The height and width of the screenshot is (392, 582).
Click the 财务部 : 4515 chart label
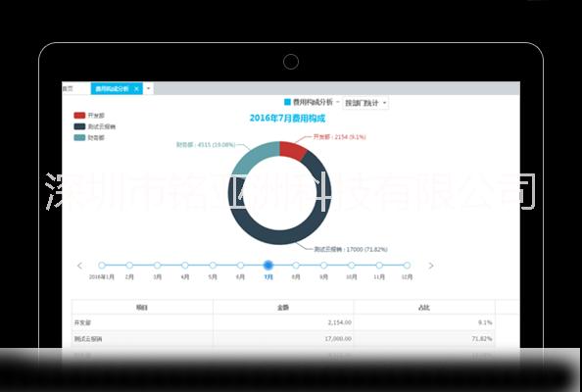206,145
